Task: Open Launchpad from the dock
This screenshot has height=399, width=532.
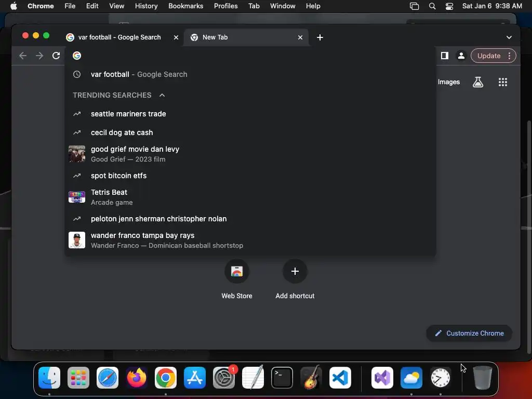Action: 78,378
